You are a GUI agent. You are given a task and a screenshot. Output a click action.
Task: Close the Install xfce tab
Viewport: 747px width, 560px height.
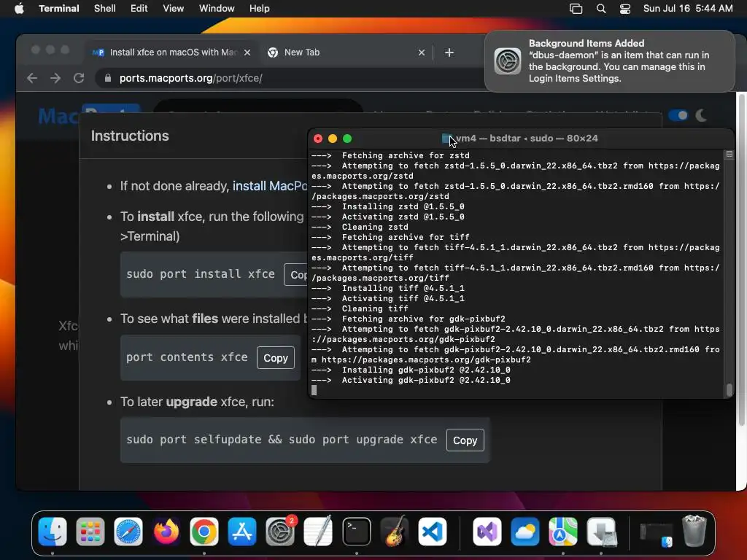247,52
